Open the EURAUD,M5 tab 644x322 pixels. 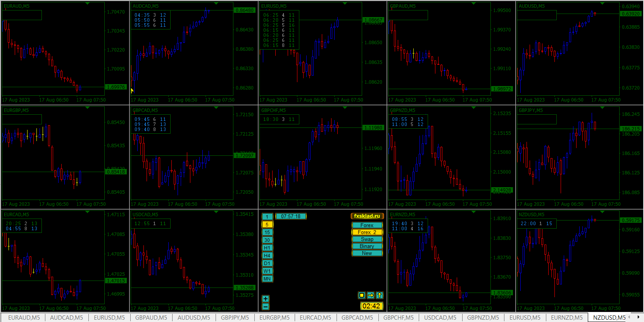click(24, 318)
